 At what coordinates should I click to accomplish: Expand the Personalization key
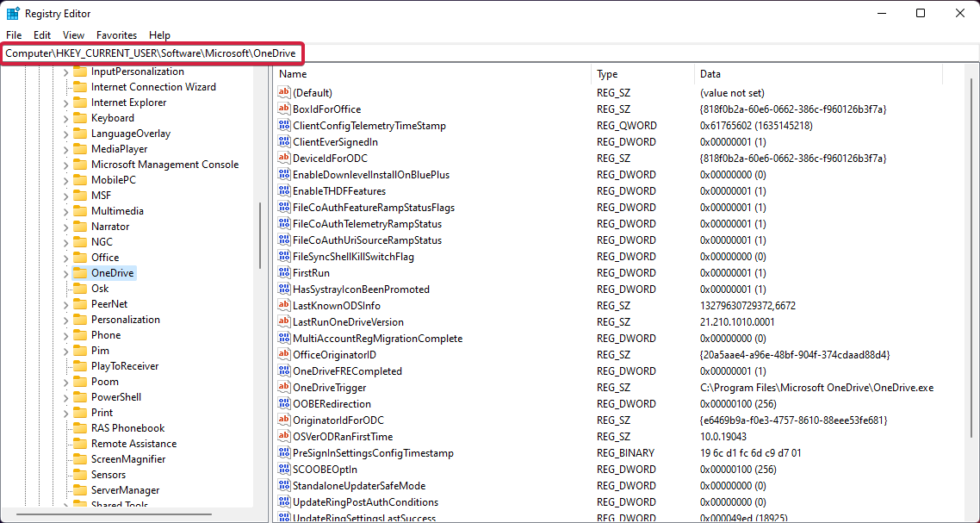click(x=65, y=320)
